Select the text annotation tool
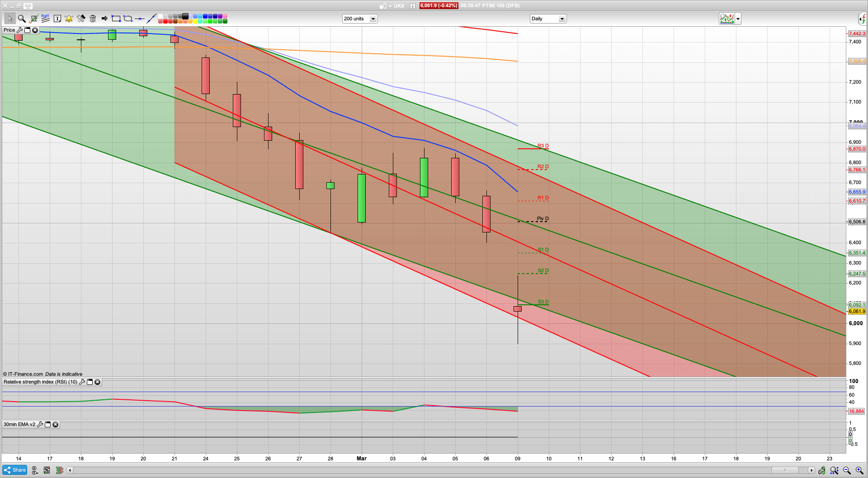868x478 pixels. point(57,19)
